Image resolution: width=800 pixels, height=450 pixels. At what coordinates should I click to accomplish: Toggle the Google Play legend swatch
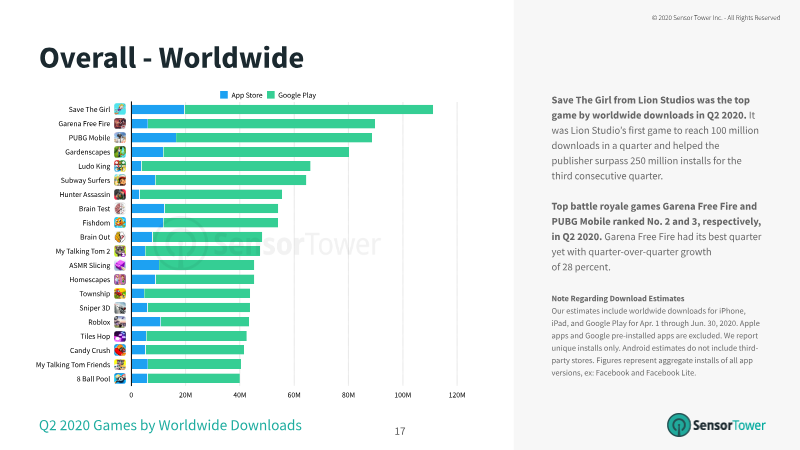point(271,95)
